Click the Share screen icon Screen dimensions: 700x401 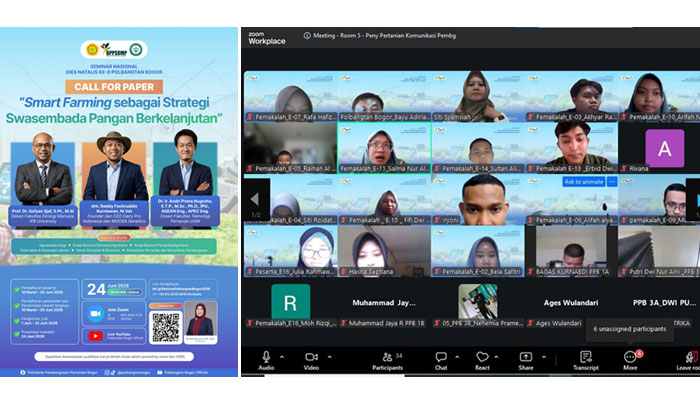526,357
